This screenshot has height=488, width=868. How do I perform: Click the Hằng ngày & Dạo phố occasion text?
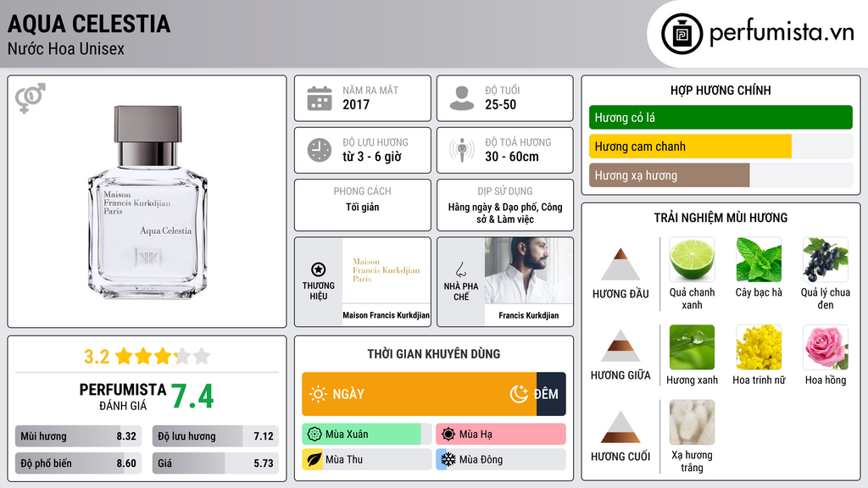click(505, 213)
